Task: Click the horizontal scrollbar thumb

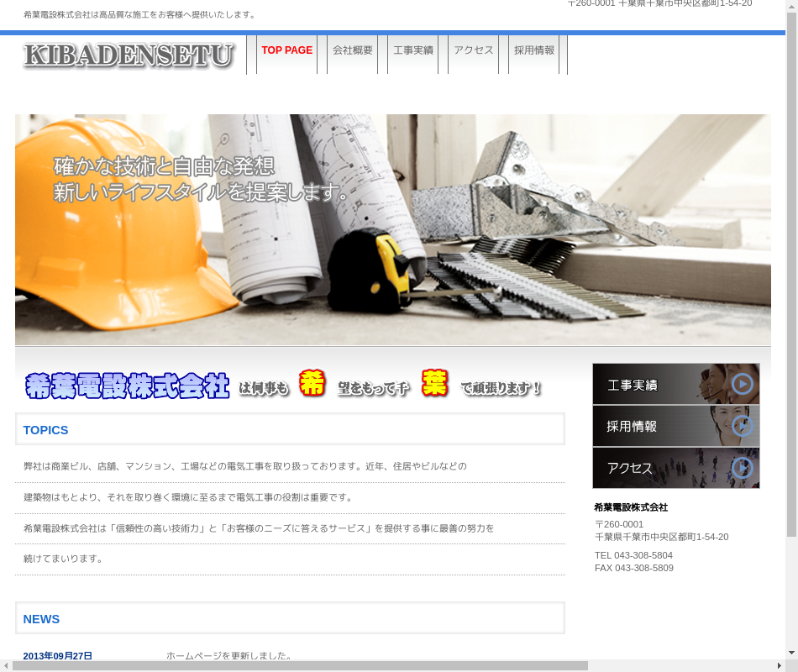Action: (300, 666)
